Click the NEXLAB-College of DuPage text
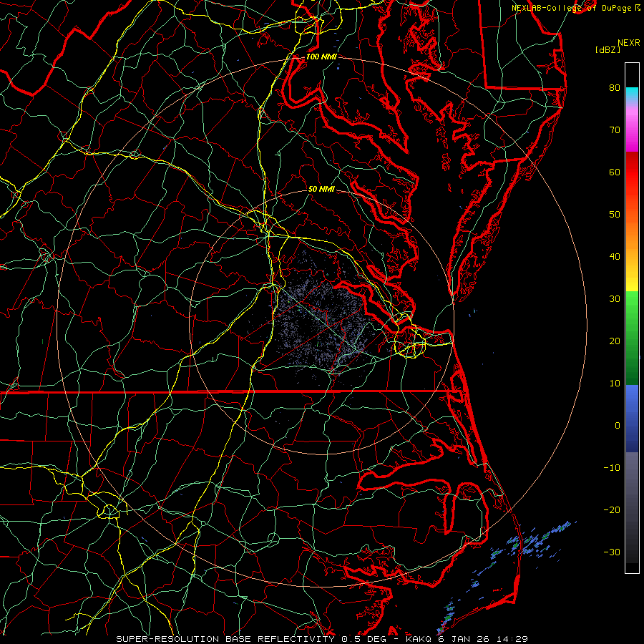Viewport: 644px width, 644px height. tap(571, 8)
